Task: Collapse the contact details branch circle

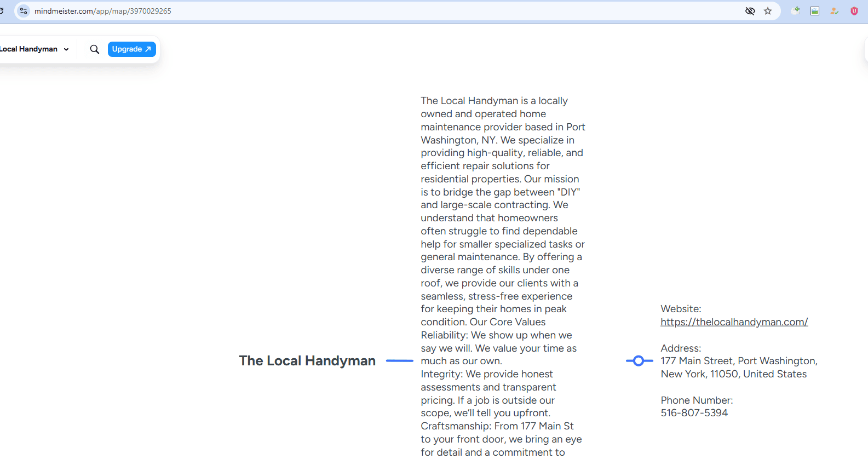Action: [638, 361]
